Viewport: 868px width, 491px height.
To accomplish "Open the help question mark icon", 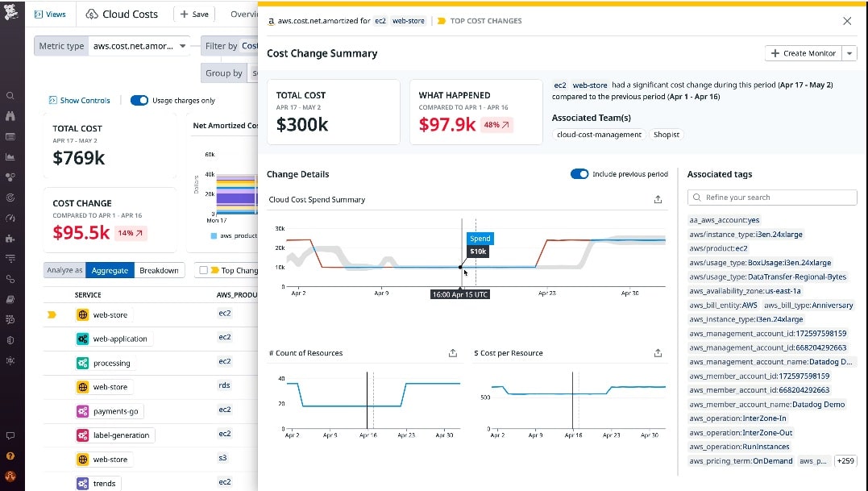I will [10, 456].
